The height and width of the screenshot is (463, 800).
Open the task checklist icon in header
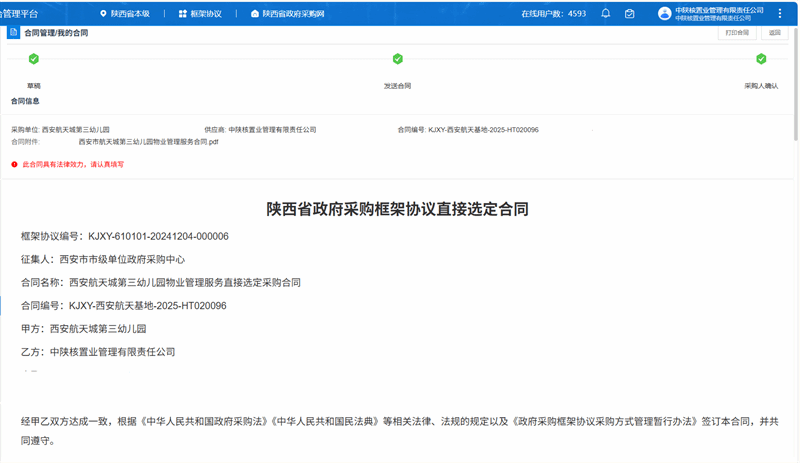[630, 14]
